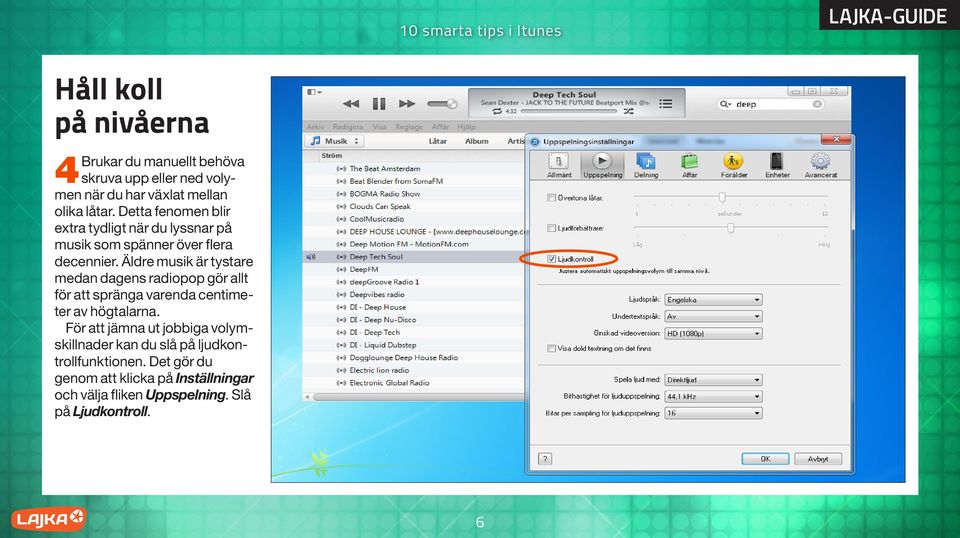Click the stream icon beside Electronic Global Radio
This screenshot has width=960, height=538.
click(x=341, y=383)
